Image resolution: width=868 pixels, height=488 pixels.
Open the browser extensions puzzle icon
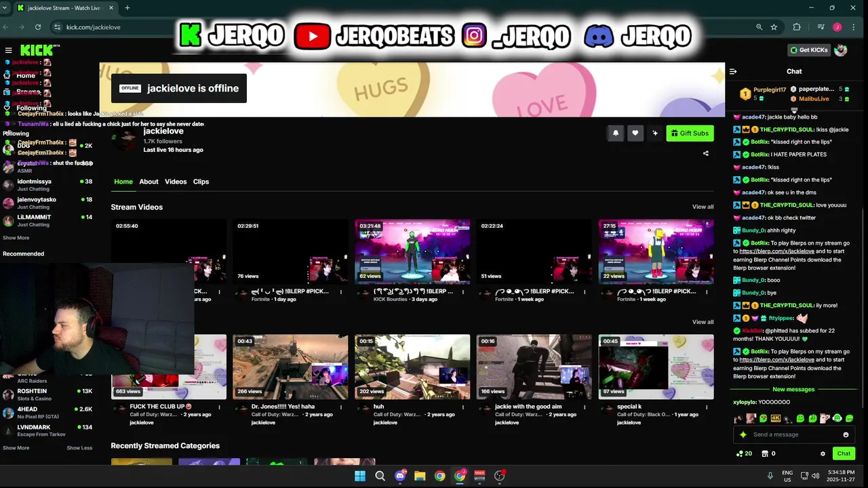[797, 27]
